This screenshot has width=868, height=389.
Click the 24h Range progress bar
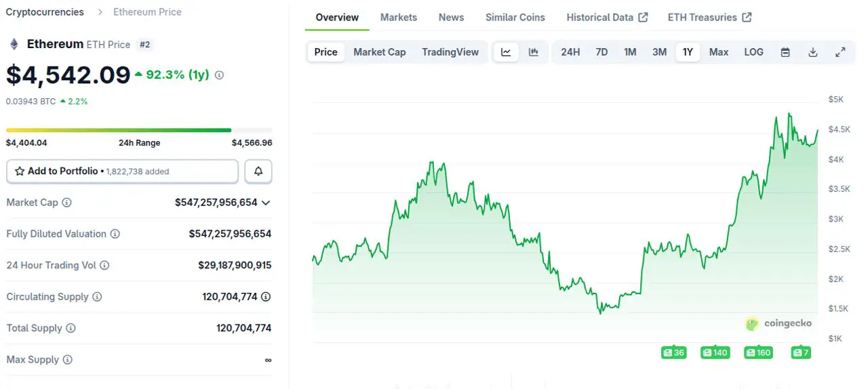point(139,130)
